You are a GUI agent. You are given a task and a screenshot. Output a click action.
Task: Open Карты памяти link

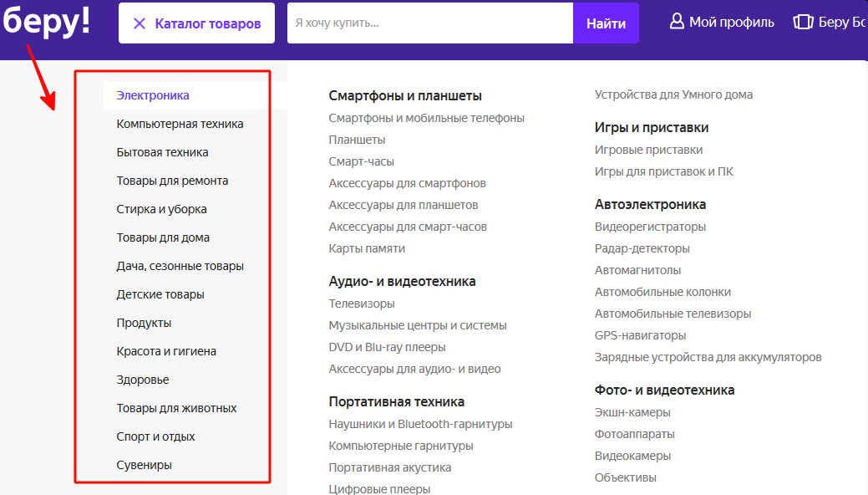367,248
